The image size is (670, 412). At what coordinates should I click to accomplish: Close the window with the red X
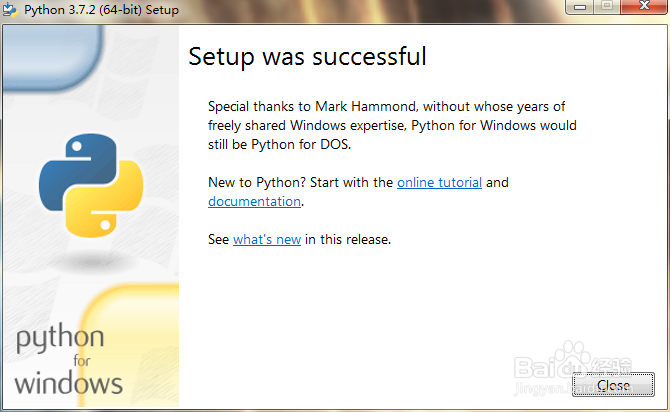(644, 7)
